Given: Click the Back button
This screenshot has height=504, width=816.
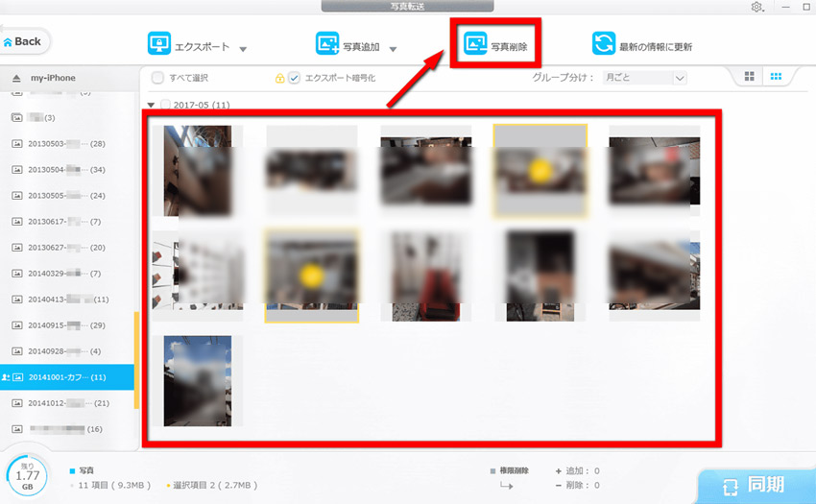Looking at the screenshot, I should tap(24, 41).
